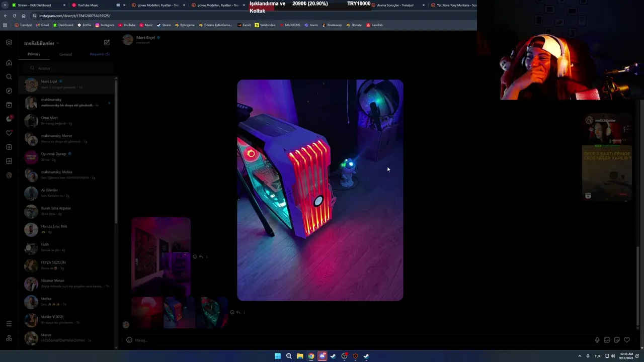Send a heart with the like icon

(x=627, y=340)
